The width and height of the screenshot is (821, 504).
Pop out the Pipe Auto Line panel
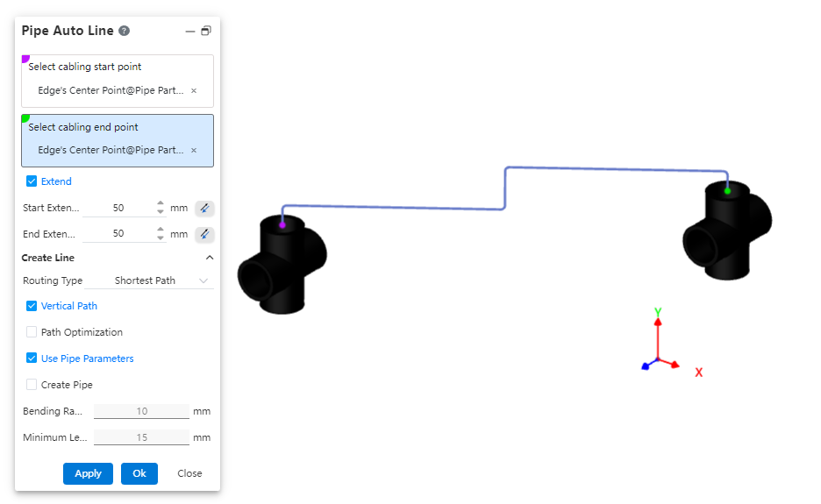(x=206, y=31)
